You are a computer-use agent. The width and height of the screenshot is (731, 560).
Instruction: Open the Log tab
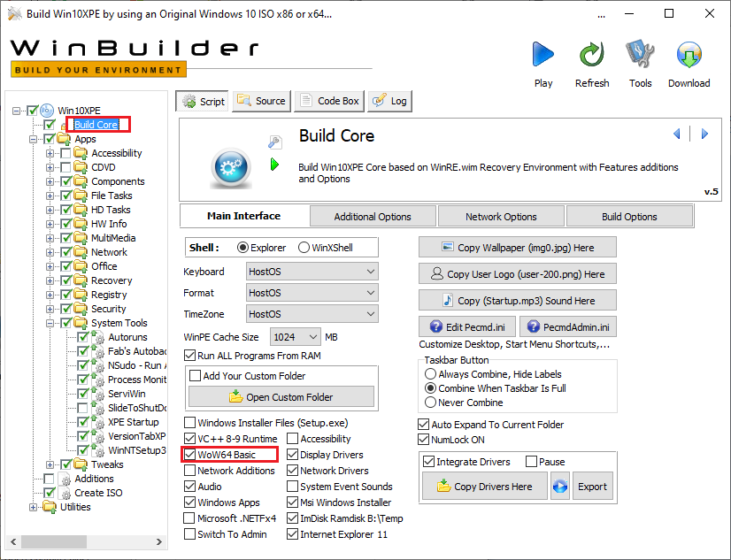389,101
